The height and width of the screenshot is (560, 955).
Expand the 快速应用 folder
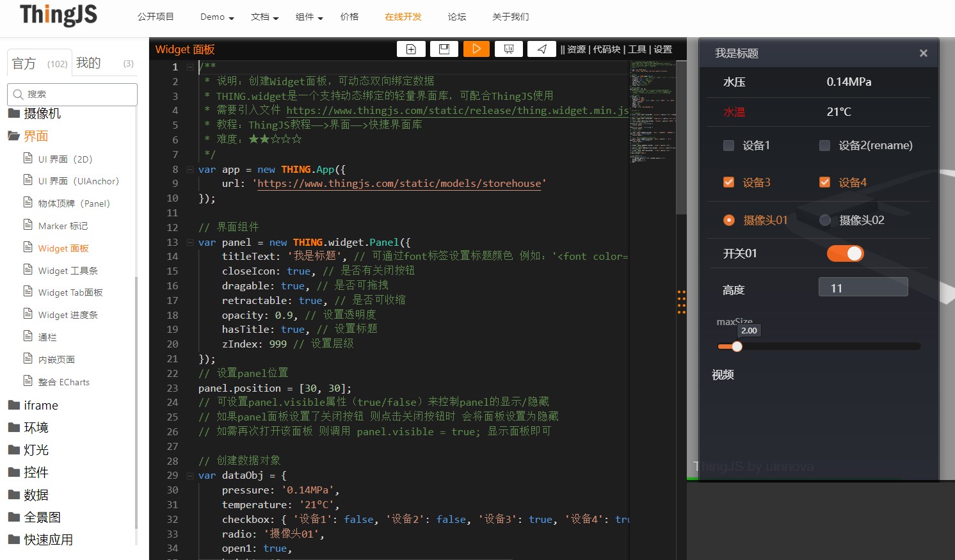point(40,540)
